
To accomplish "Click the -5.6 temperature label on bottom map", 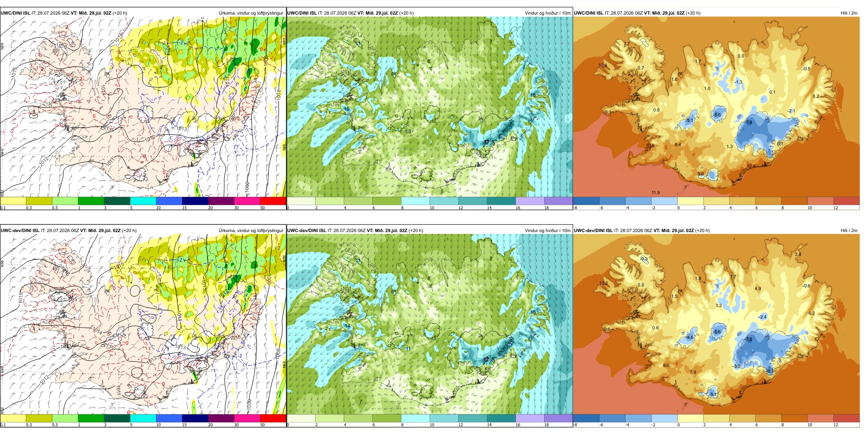I will click(x=717, y=332).
